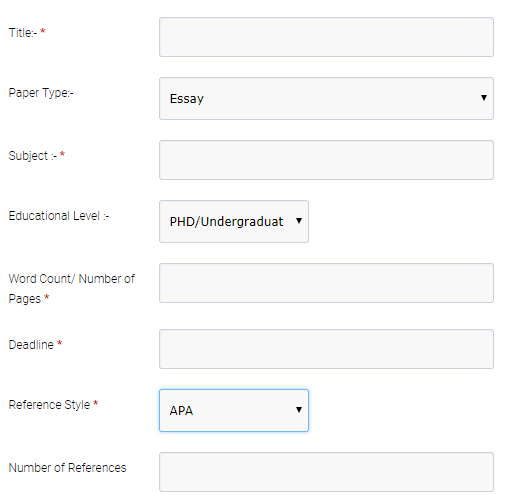Click the arrow icon of the APA dropdown
525x495 pixels.
coord(299,409)
